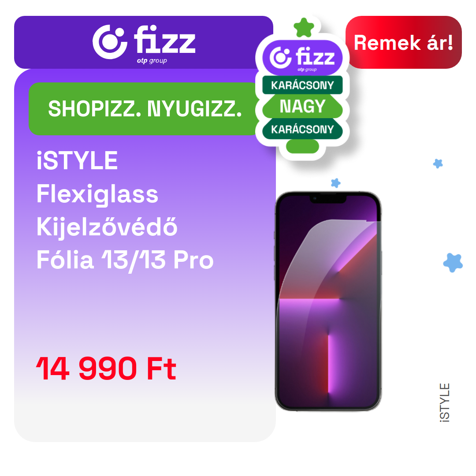Click the iPhone product image
Screen dimensions: 476x476
(328, 301)
